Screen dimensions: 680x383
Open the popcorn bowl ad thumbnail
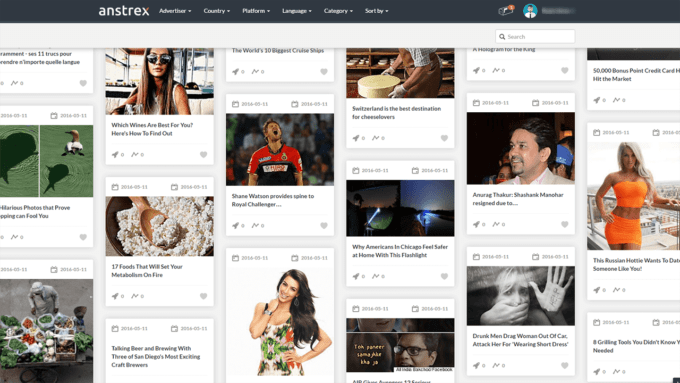click(x=160, y=226)
